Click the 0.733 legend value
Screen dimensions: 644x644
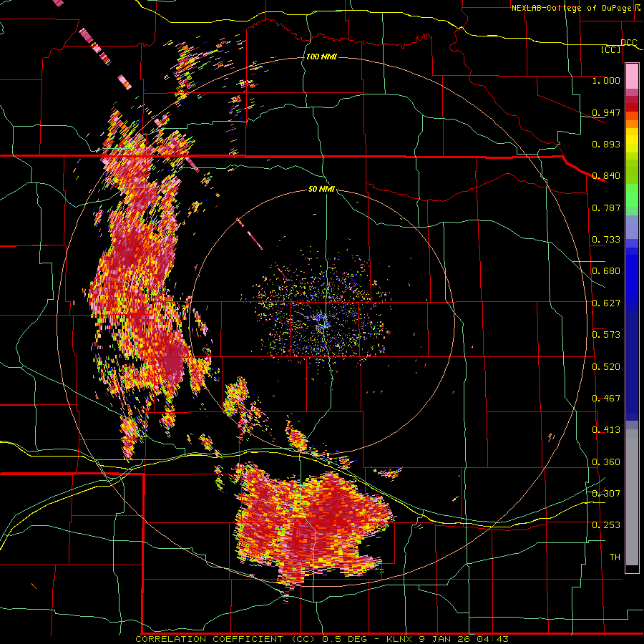606,240
